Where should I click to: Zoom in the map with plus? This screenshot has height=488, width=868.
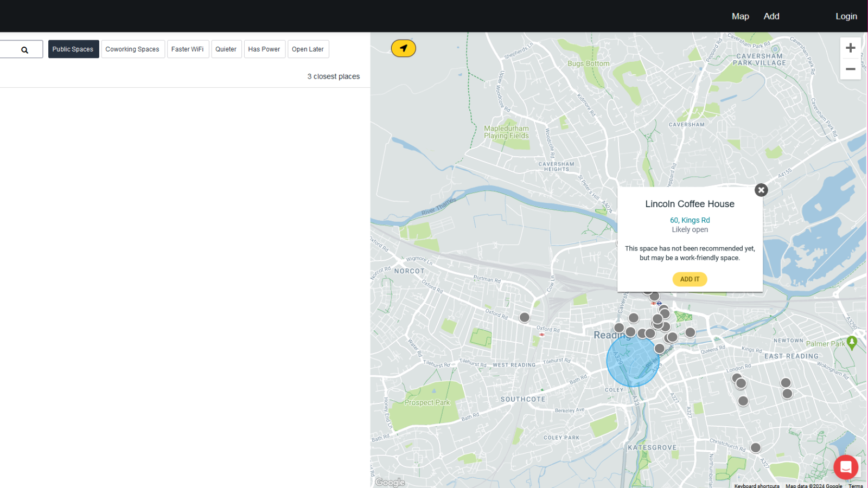[851, 48]
